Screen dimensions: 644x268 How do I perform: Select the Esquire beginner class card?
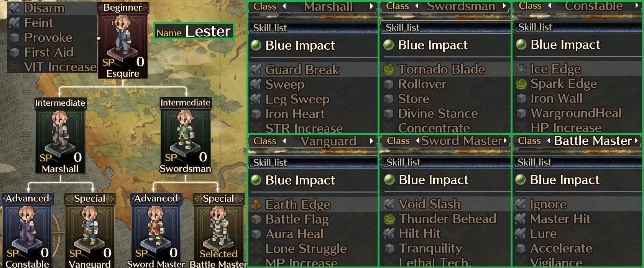pyautogui.click(x=123, y=41)
